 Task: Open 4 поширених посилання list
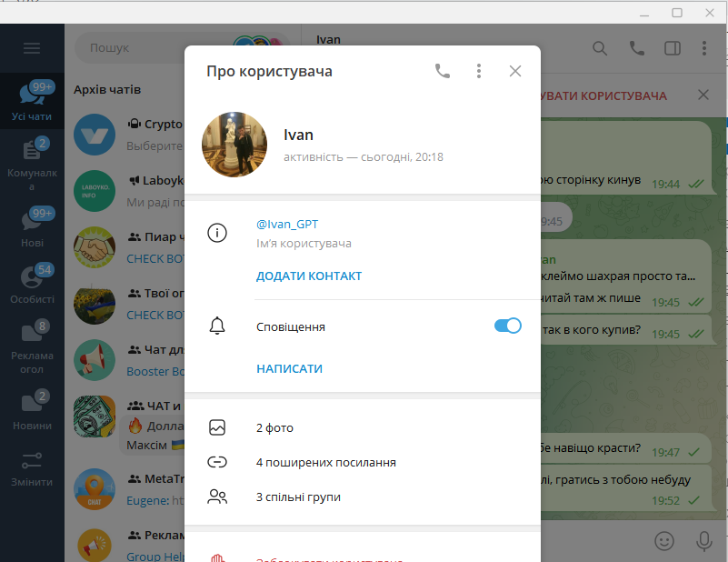[x=325, y=463]
